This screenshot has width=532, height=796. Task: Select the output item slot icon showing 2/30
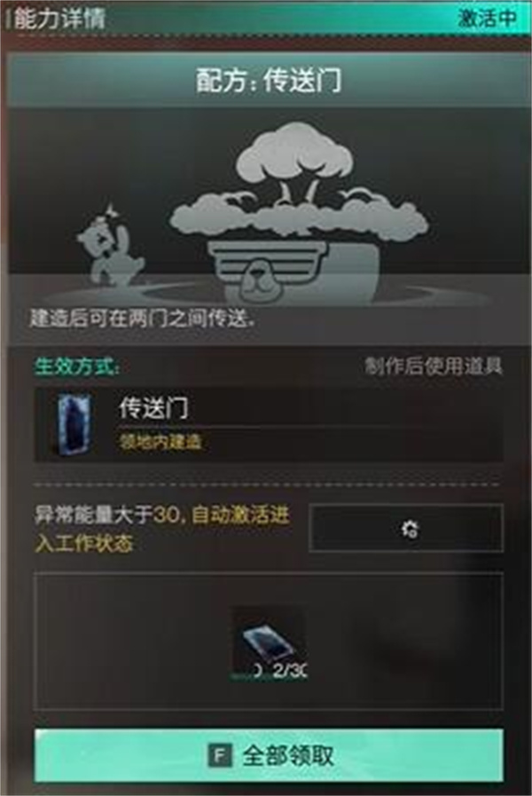click(270, 643)
